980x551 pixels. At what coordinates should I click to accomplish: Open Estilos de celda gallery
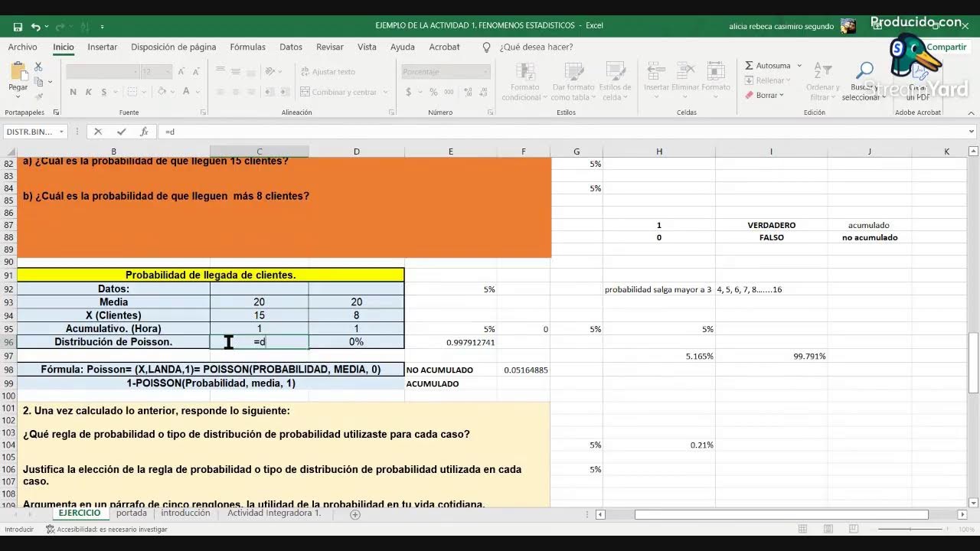click(x=615, y=81)
